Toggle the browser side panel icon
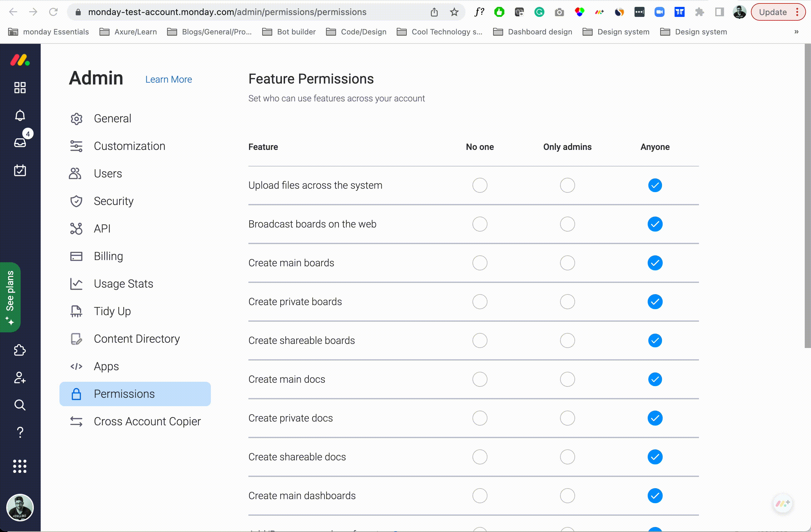Screen dimensions: 811x532 (x=719, y=12)
